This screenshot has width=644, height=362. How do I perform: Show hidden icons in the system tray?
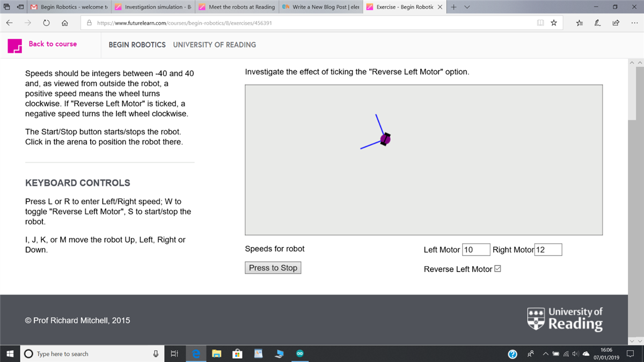point(545,353)
